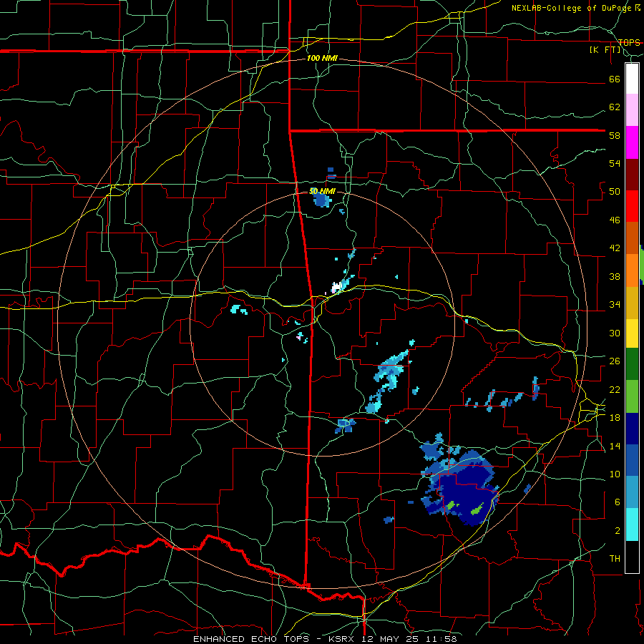Click the legend value 62
The height and width of the screenshot is (644, 644).
(x=615, y=107)
